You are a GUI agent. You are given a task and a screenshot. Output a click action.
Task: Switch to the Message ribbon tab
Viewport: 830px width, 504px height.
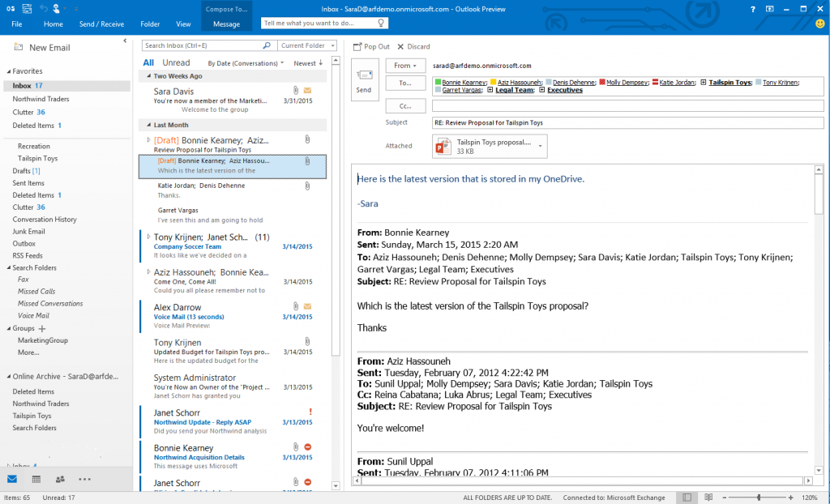click(226, 24)
